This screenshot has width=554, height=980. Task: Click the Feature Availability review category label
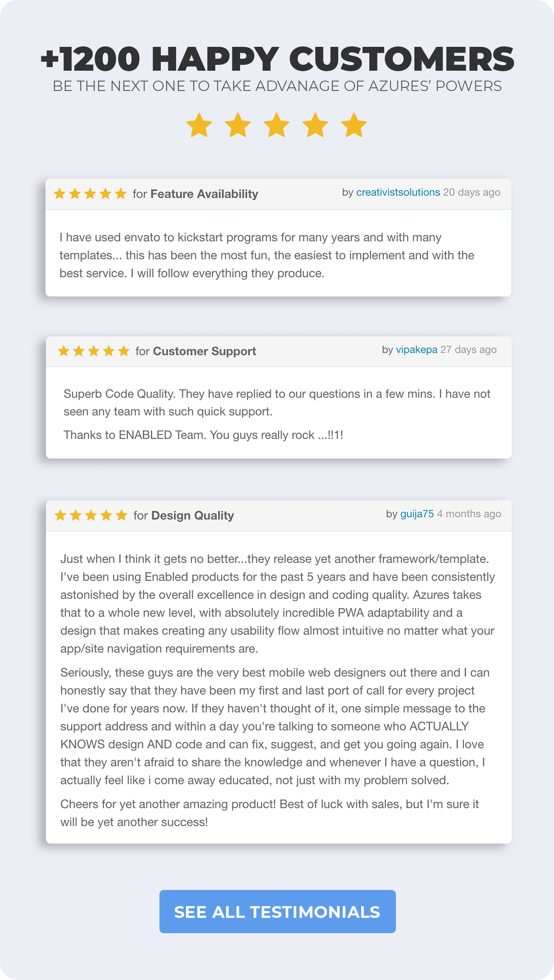tap(204, 194)
